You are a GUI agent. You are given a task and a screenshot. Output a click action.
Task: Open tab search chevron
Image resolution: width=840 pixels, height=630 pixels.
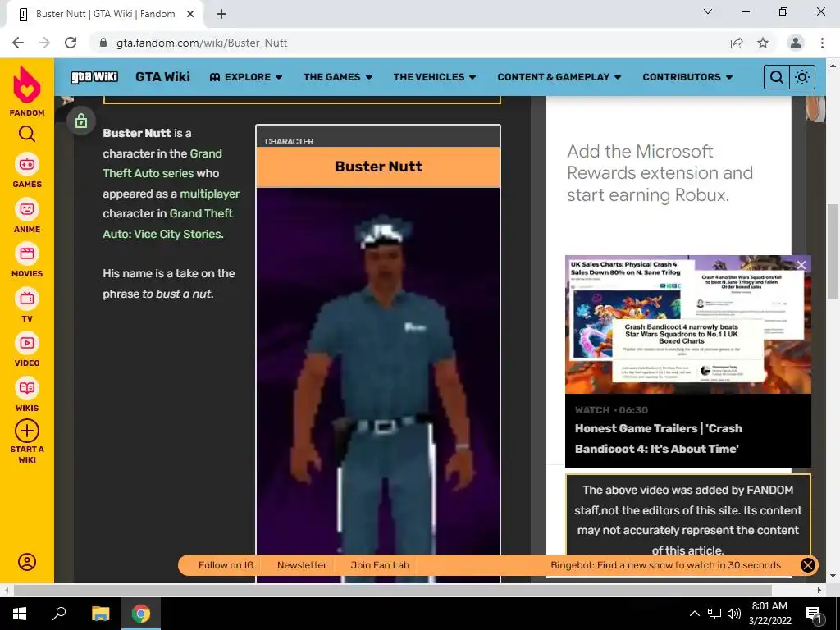[708, 11]
